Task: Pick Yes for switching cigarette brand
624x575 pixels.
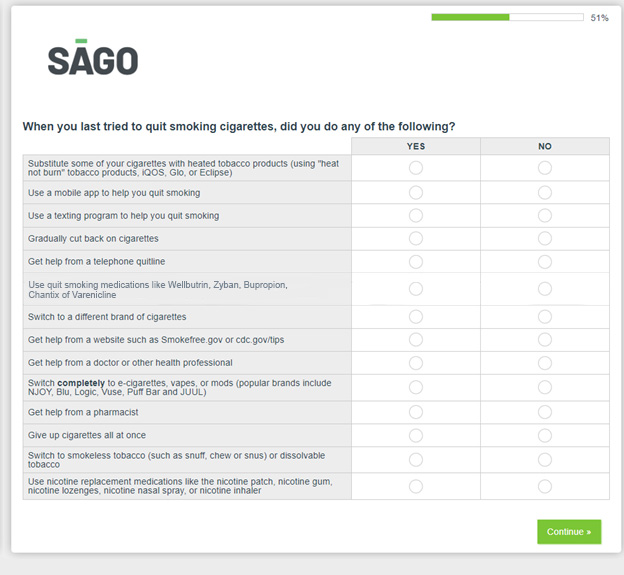Action: click(x=416, y=317)
